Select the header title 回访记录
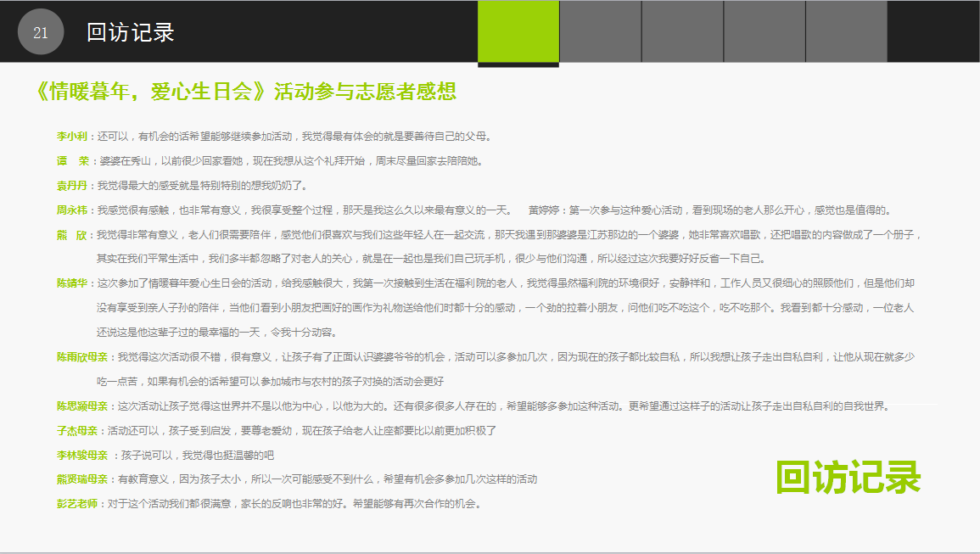Image resolution: width=980 pixels, height=554 pixels. point(131,32)
